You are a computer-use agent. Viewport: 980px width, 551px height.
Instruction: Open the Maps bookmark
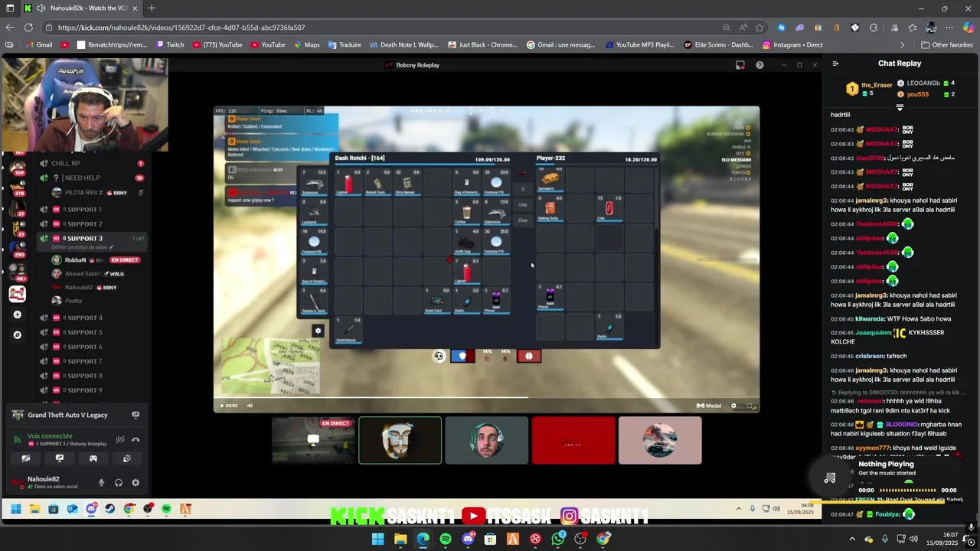coord(307,45)
